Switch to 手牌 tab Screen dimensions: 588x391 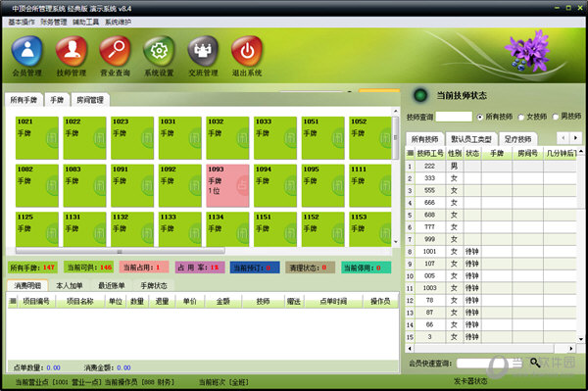(x=57, y=100)
